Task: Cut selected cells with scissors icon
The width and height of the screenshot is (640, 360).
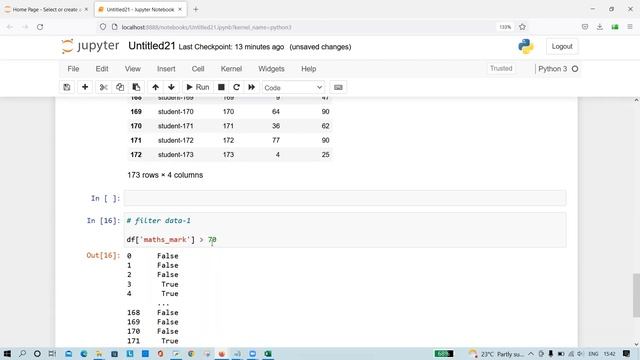Action: click(103, 87)
